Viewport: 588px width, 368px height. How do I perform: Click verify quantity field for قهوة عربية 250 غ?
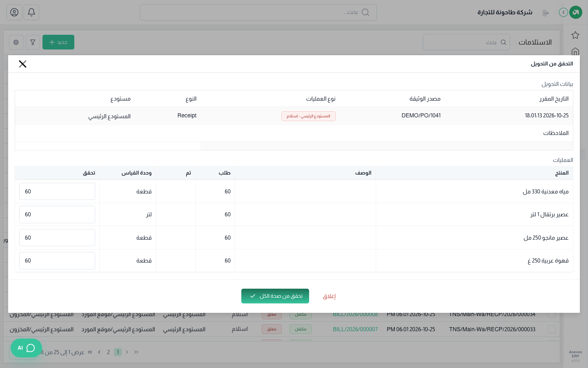click(x=57, y=260)
